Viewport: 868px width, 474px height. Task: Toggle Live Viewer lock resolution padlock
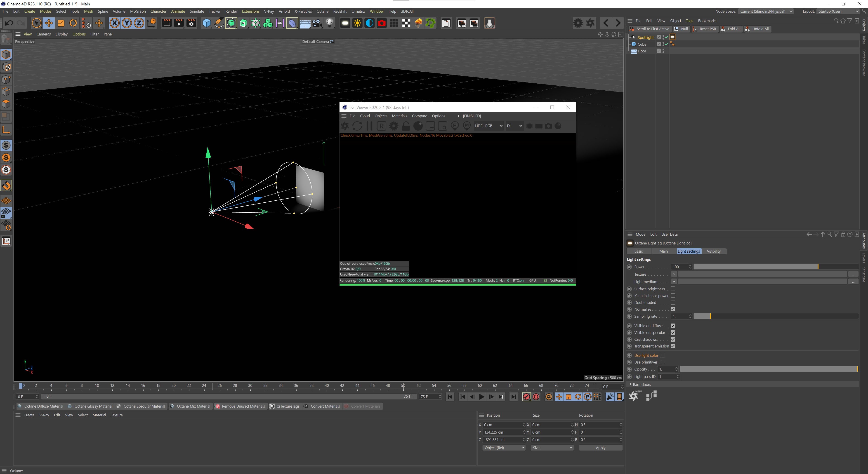click(x=406, y=126)
